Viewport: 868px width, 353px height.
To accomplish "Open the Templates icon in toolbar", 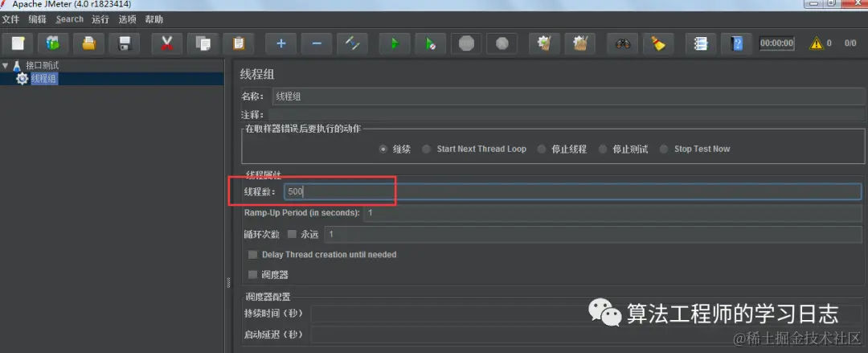I will point(53,43).
